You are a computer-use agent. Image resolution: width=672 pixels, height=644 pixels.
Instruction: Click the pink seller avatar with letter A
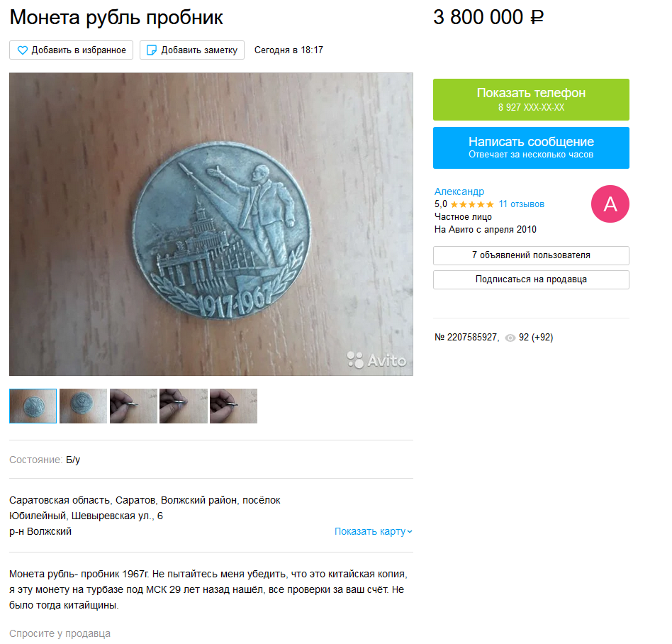tap(610, 204)
